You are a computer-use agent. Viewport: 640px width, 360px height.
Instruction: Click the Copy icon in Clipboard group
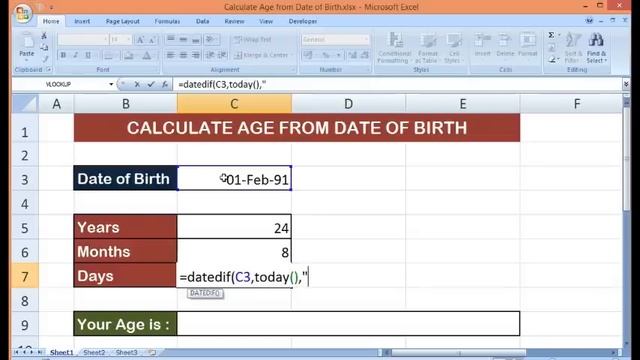point(44,47)
